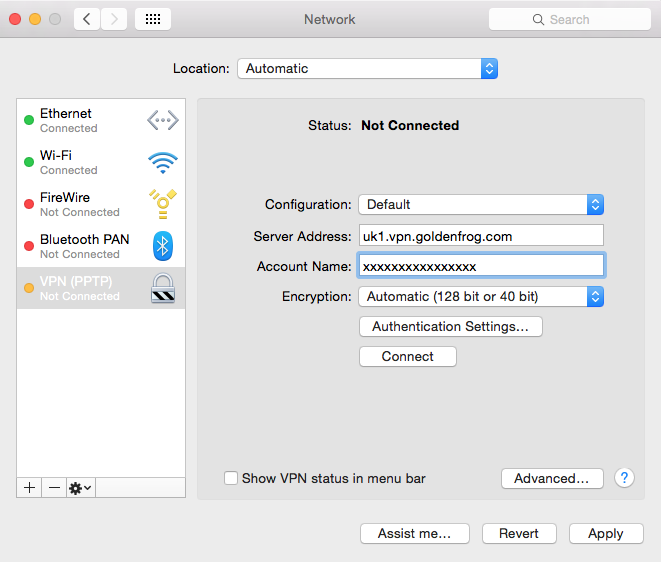Image resolution: width=661 pixels, height=562 pixels.
Task: Open the Location dropdown
Action: tap(368, 68)
